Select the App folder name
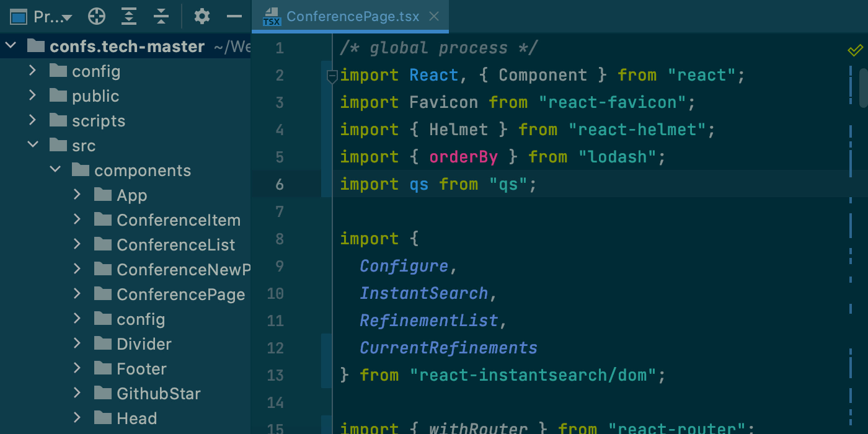The height and width of the screenshot is (434, 868). 132,195
